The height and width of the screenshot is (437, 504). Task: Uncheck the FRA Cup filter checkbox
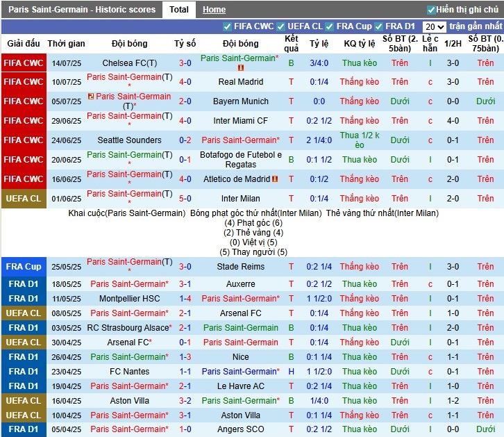pyautogui.click(x=330, y=26)
